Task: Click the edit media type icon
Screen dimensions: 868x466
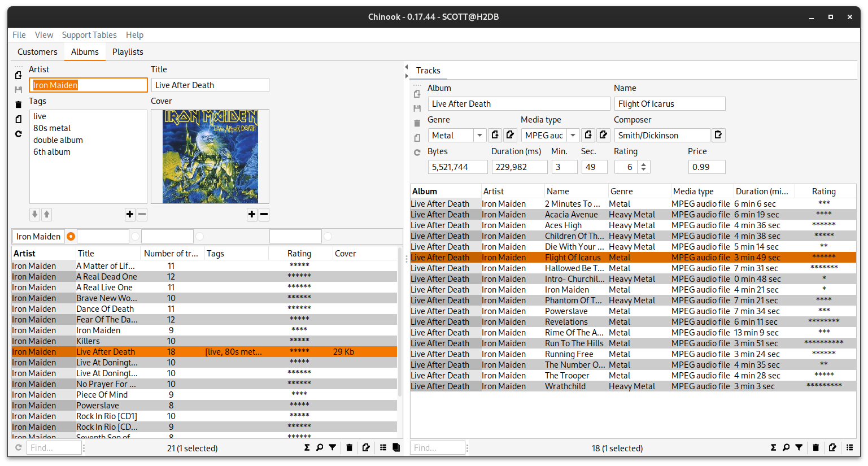Action: click(x=603, y=135)
